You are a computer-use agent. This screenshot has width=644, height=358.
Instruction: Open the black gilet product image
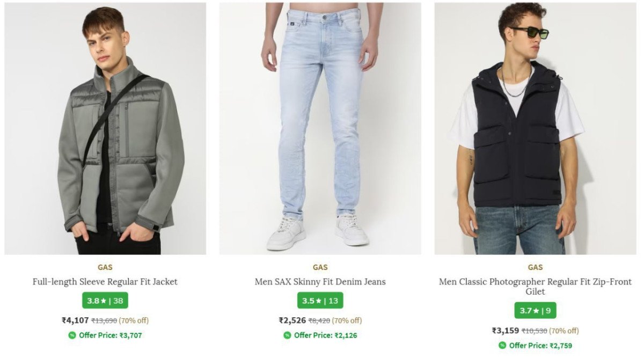click(x=535, y=129)
